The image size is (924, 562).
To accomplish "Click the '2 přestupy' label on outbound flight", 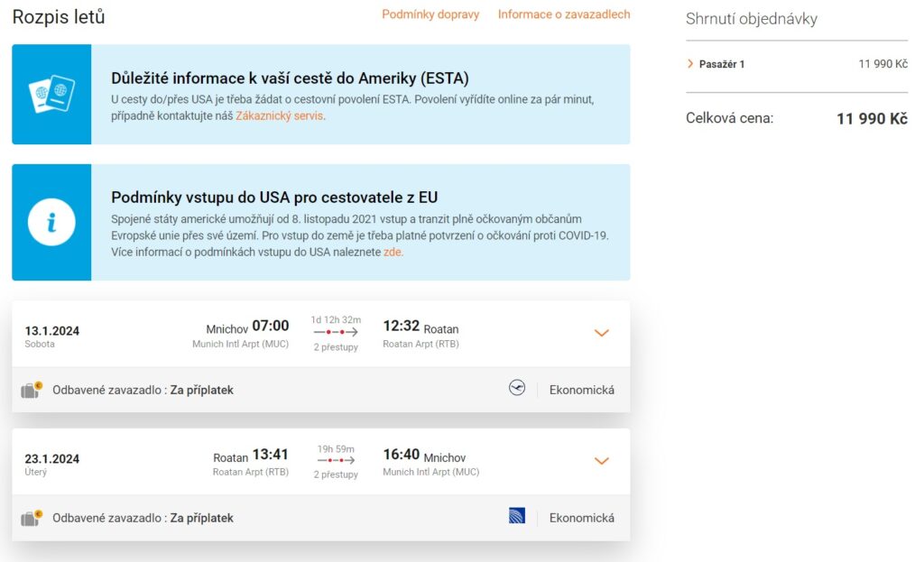I will (336, 347).
